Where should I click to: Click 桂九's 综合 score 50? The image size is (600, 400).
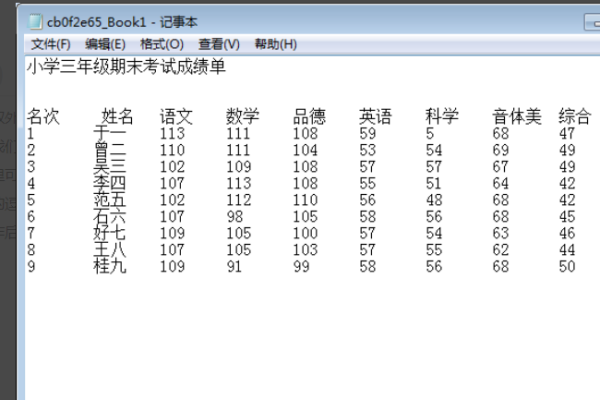(567, 267)
